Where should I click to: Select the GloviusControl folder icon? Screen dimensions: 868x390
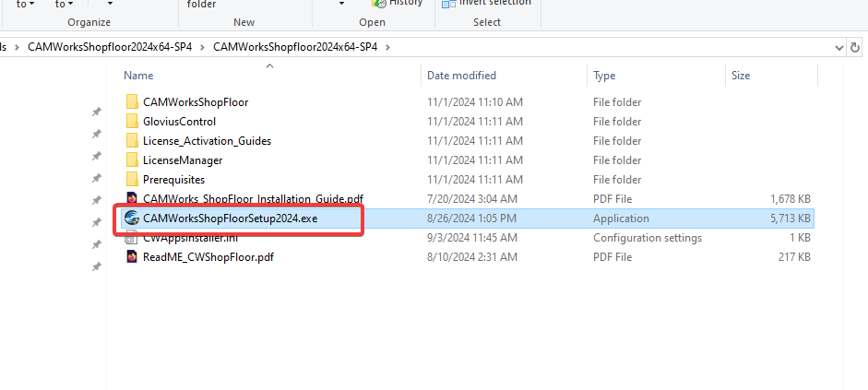132,121
